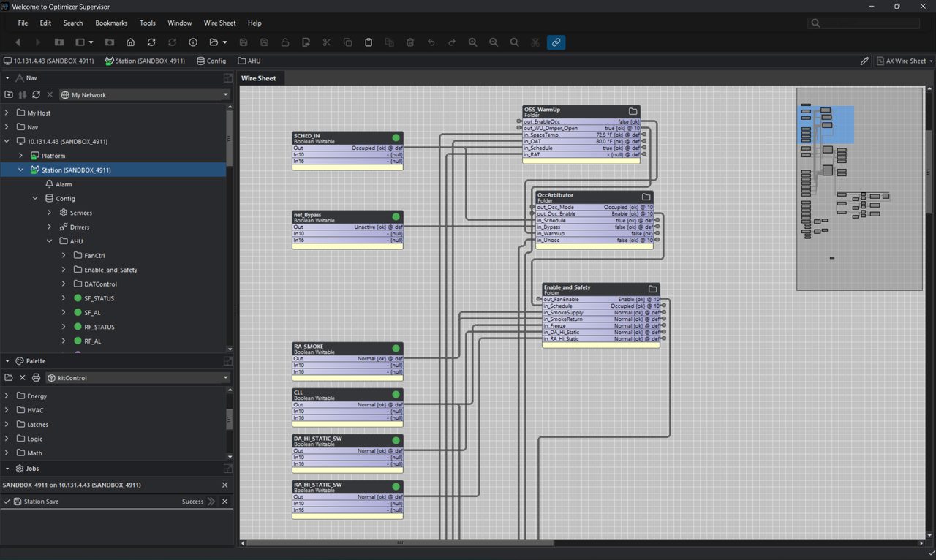Click the Zoom Reset magnifier icon
This screenshot has width=936, height=560.
click(x=515, y=42)
